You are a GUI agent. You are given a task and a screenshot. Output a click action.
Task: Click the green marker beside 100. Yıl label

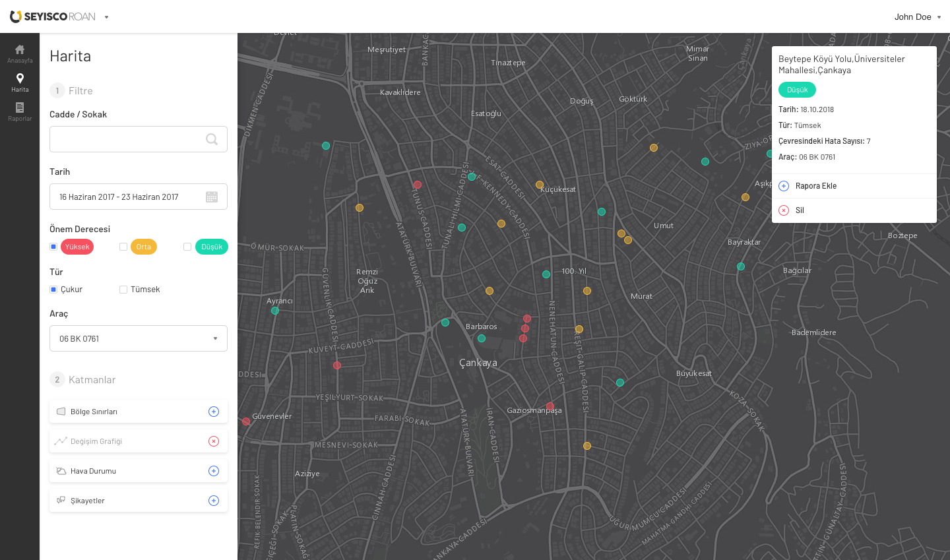pyautogui.click(x=546, y=274)
